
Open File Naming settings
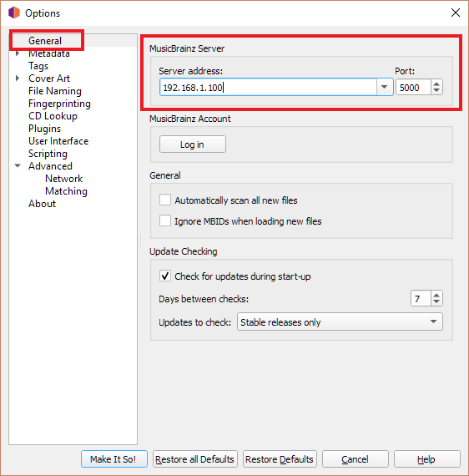click(55, 91)
